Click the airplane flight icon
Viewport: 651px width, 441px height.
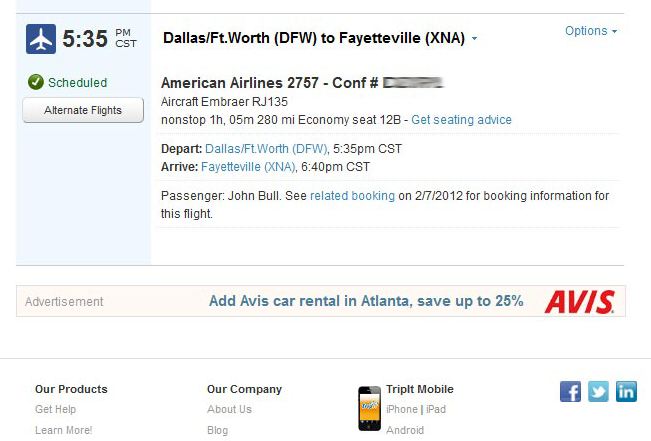click(41, 39)
